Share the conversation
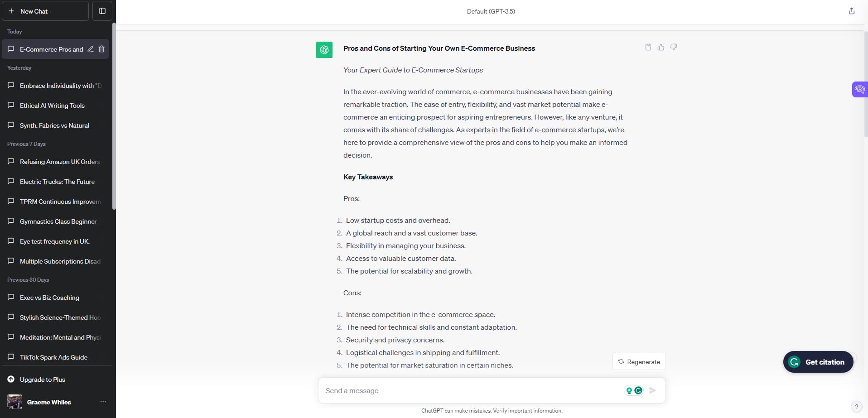 coord(851,10)
